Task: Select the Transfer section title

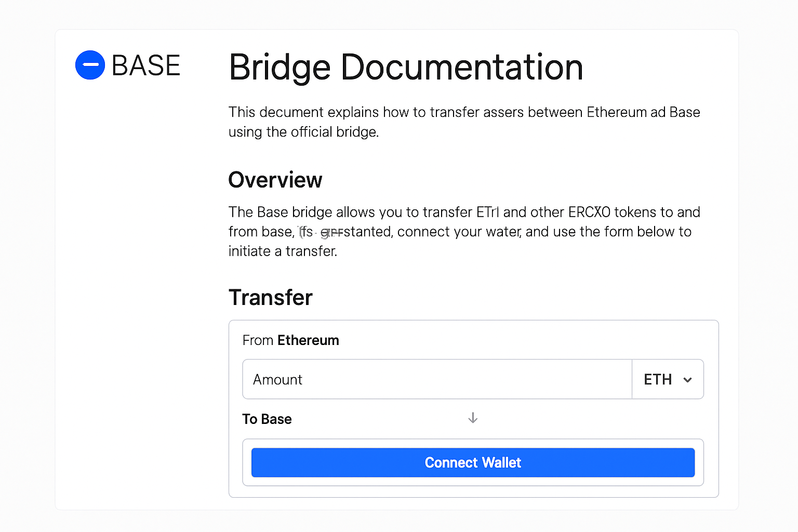Action: 270,297
